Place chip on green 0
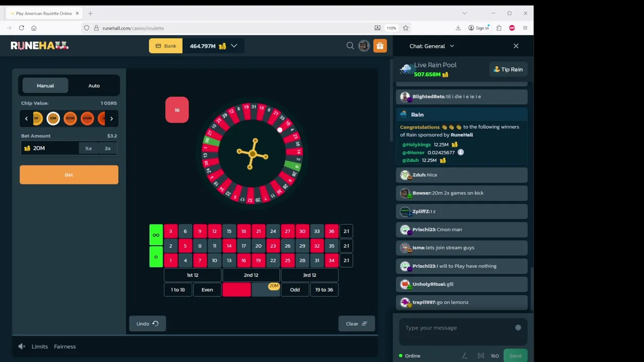This screenshot has height=362, width=644. tap(156, 256)
